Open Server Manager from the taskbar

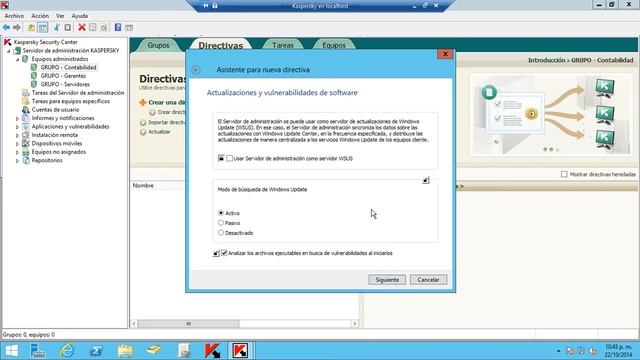click(38, 351)
